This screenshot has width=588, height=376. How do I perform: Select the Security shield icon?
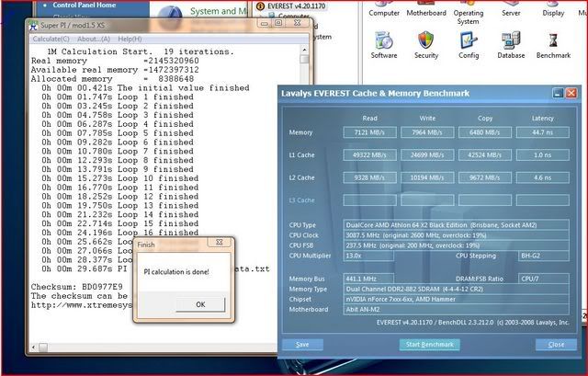click(x=426, y=44)
